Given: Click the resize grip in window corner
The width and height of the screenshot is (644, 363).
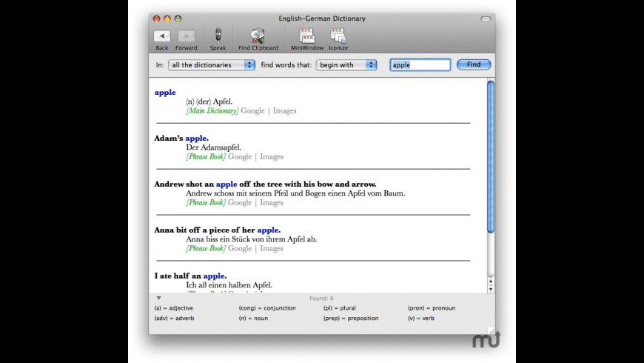Looking at the screenshot, I should click(x=492, y=330).
